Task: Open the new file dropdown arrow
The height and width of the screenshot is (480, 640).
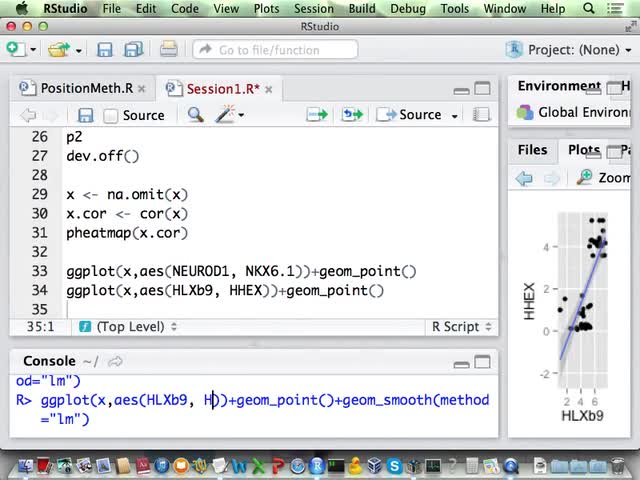Action: click(x=33, y=50)
